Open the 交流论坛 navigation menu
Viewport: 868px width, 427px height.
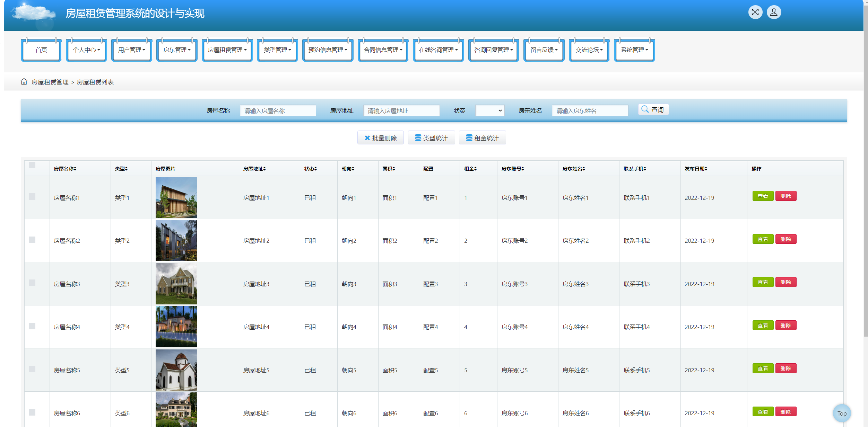[x=589, y=50]
